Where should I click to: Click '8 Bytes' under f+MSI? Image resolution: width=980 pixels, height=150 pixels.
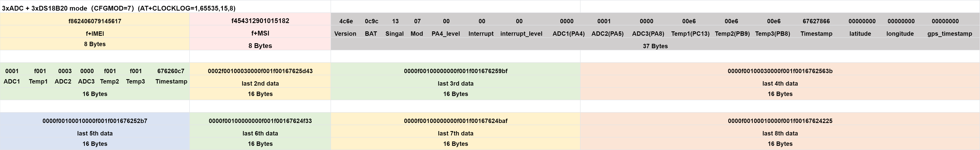(x=260, y=45)
